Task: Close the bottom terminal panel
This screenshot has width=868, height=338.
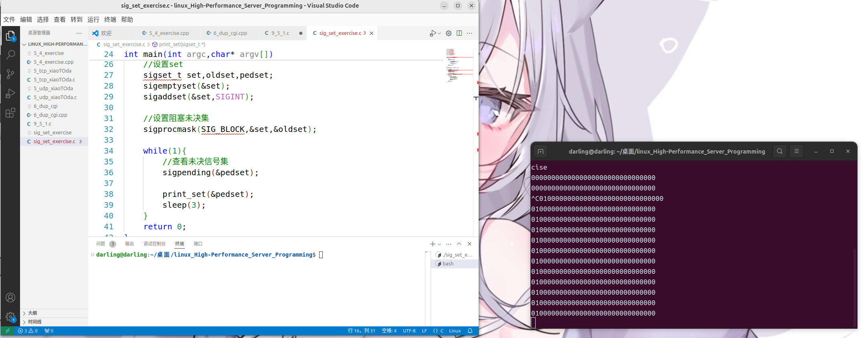Action: tap(469, 244)
